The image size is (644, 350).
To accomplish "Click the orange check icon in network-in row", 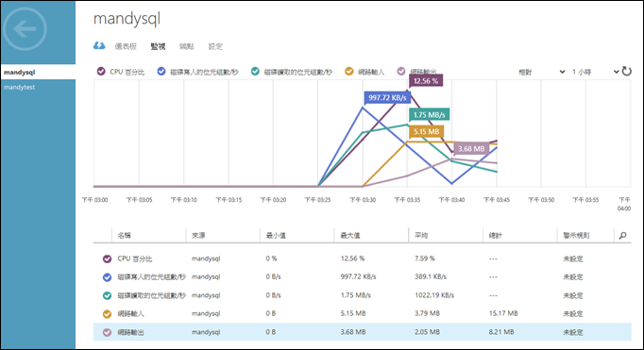I will 107,314.
